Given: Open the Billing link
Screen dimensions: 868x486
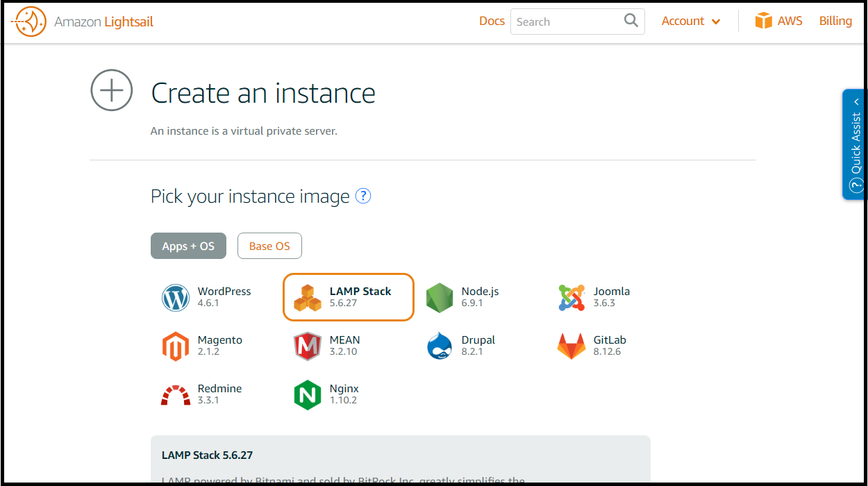Looking at the screenshot, I should click(835, 21).
